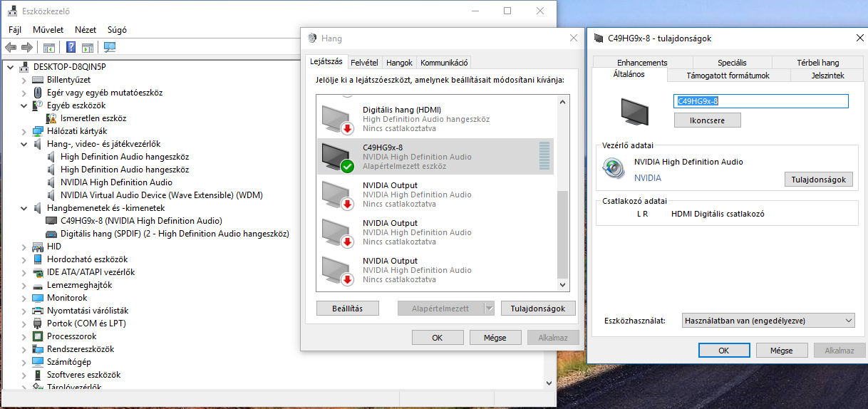The width and height of the screenshot is (868, 409).
Task: Click the Hordozható eszközök category icon
Action: [x=38, y=259]
